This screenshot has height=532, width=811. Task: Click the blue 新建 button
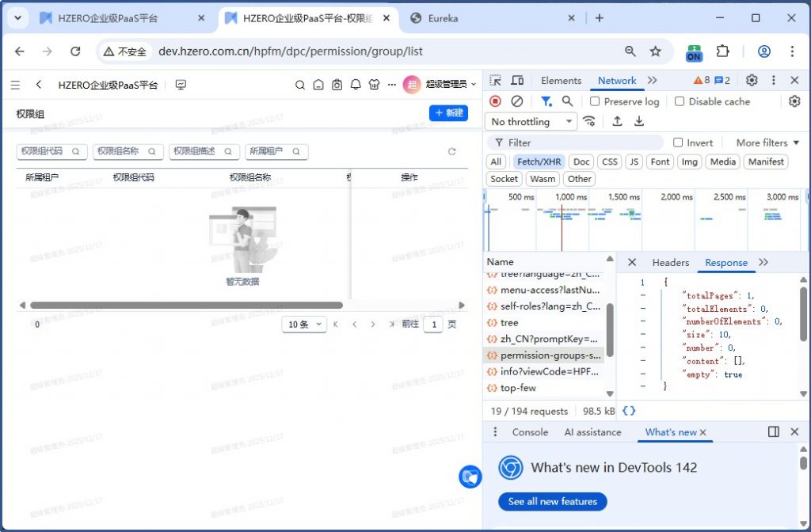click(x=448, y=113)
